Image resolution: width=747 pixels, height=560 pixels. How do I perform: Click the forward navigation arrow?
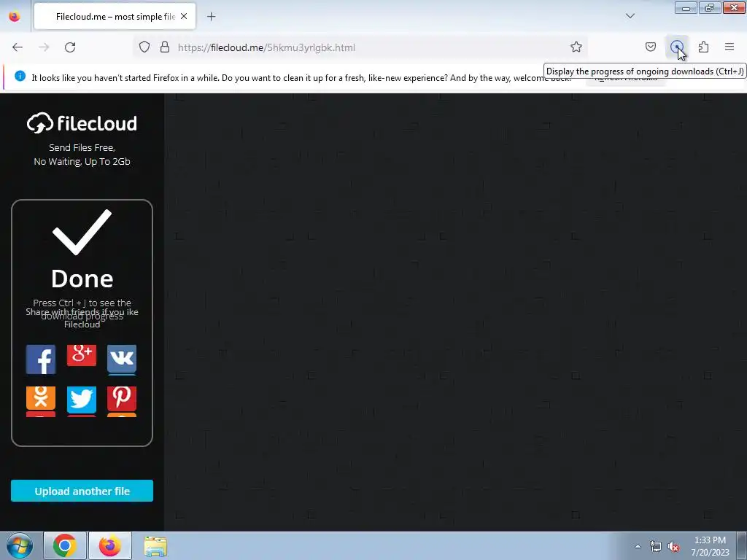44,47
